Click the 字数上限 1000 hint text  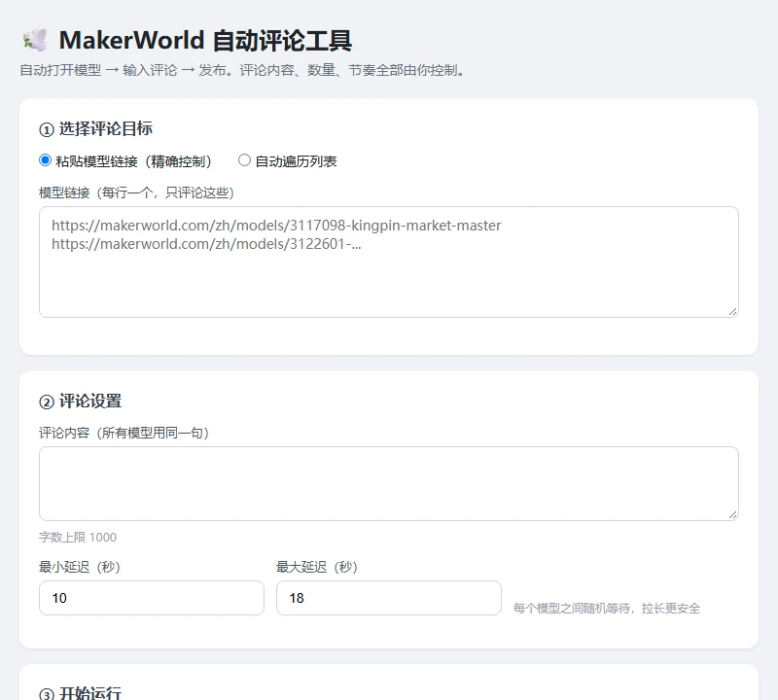click(x=78, y=538)
